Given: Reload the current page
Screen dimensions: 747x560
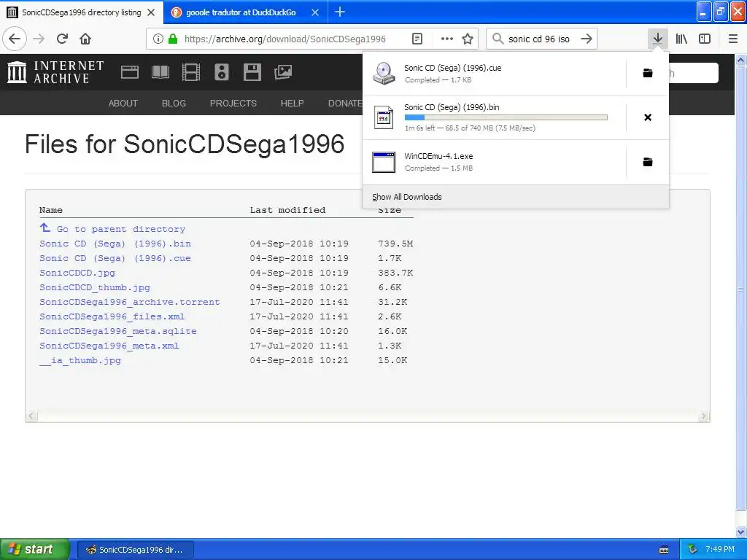Looking at the screenshot, I should click(x=62, y=39).
